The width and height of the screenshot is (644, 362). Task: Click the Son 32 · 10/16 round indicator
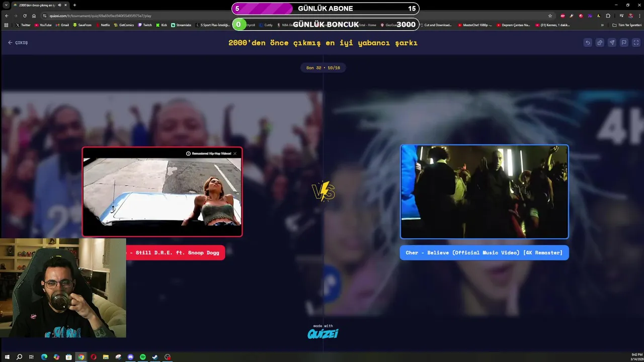323,68
